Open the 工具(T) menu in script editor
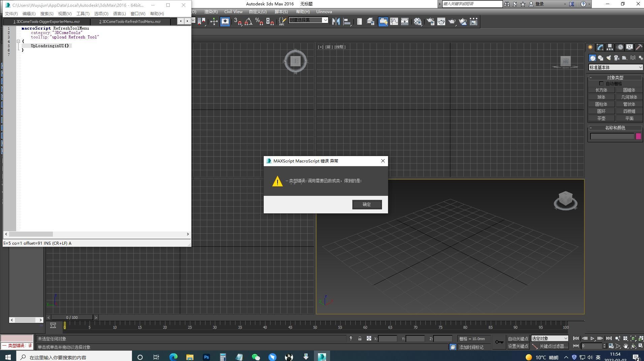This screenshot has height=361, width=644. tap(83, 14)
